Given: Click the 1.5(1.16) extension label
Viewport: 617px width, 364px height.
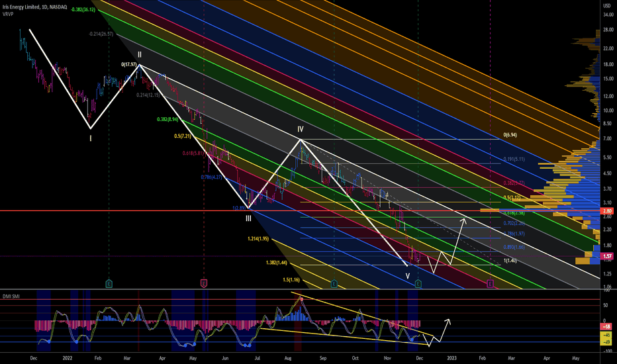Looking at the screenshot, I should click(291, 280).
